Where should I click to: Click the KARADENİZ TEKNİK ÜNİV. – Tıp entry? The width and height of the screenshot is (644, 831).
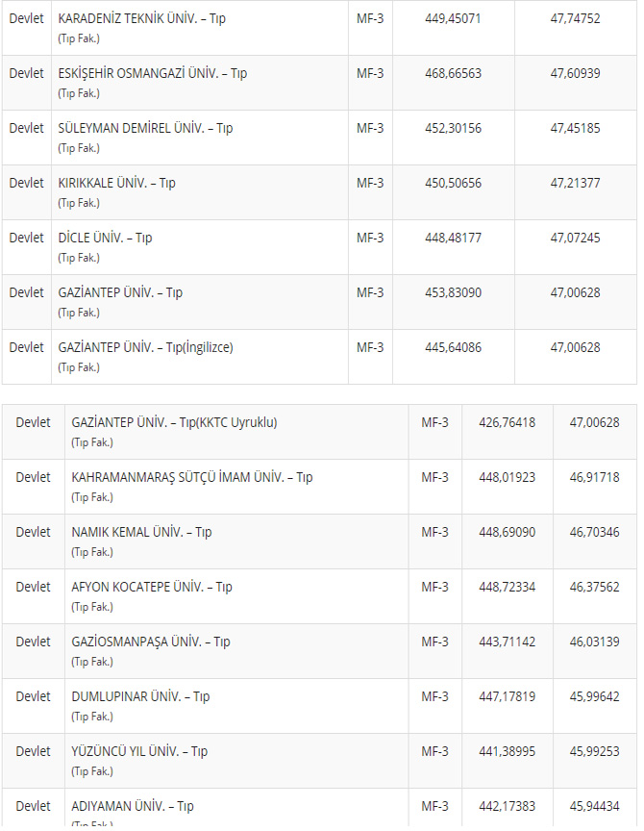coord(142,18)
